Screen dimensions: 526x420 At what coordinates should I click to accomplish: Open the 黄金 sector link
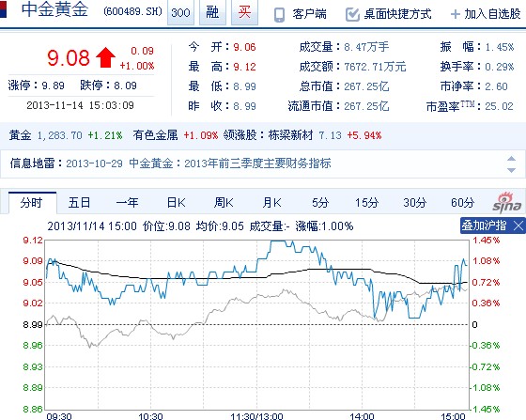pos(20,135)
